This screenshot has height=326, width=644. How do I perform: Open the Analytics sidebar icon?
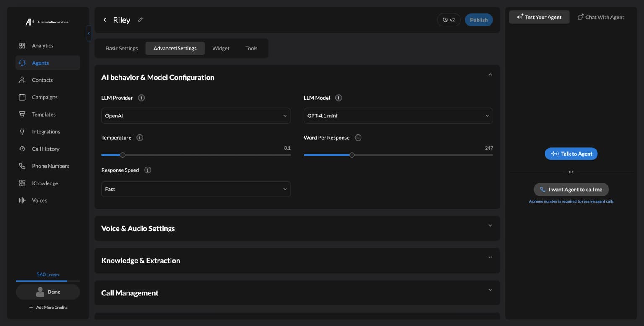22,46
